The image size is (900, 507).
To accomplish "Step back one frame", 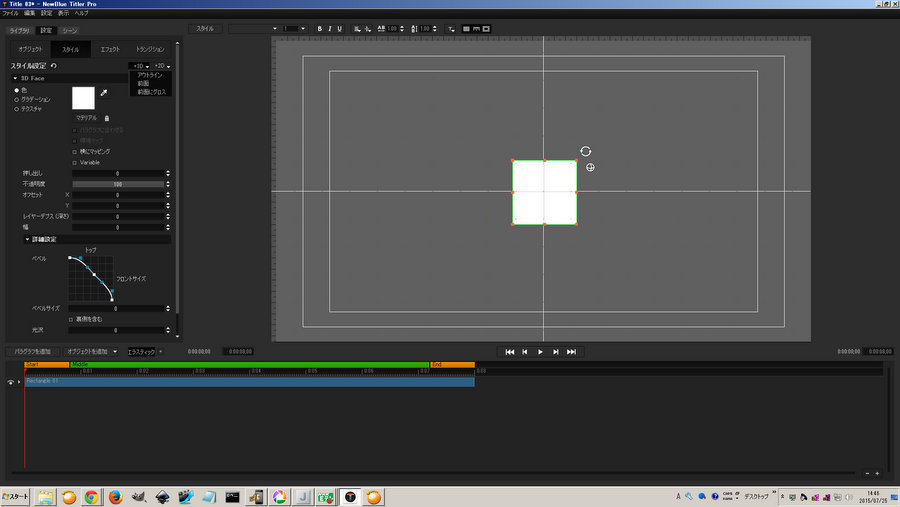I will (525, 352).
